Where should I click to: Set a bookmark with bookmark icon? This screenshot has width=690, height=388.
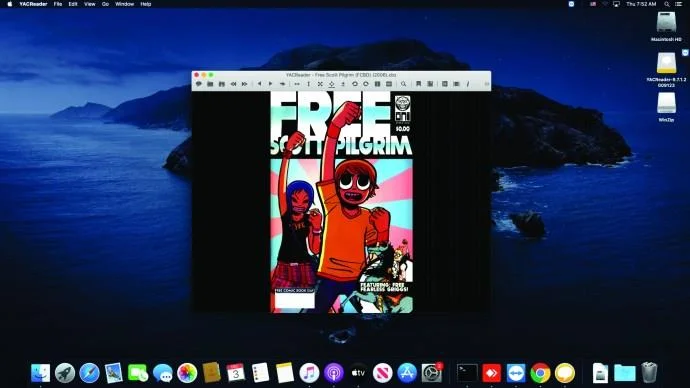[418, 84]
